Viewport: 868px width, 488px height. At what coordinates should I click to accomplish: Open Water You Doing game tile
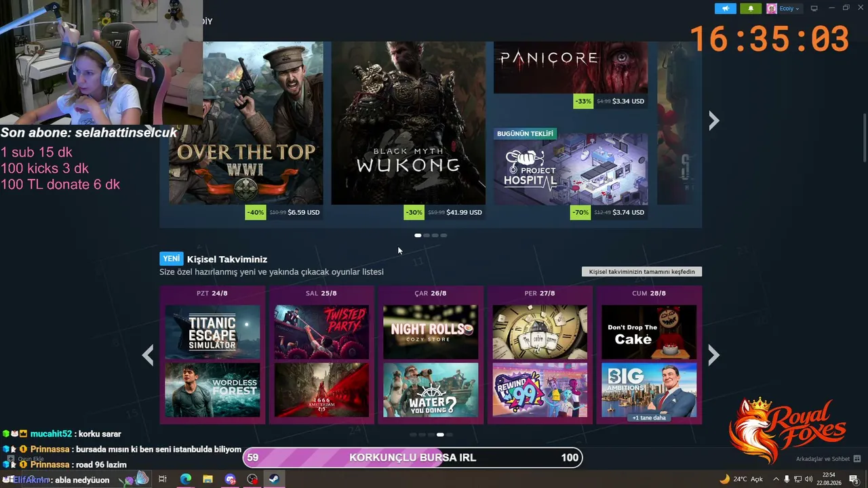(431, 390)
